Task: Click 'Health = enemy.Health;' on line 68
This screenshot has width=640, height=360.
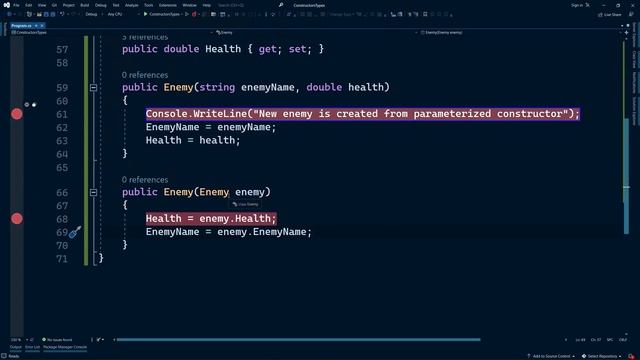Action: (x=211, y=219)
